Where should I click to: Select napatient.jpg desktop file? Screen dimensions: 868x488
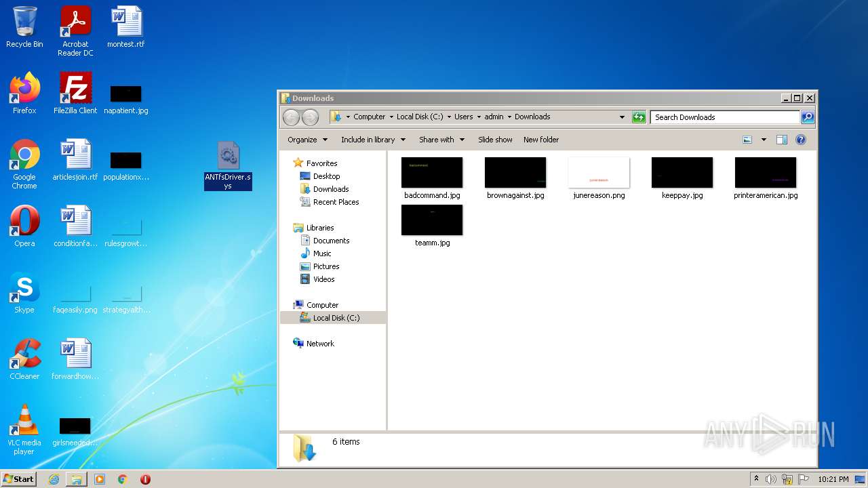[x=126, y=99]
